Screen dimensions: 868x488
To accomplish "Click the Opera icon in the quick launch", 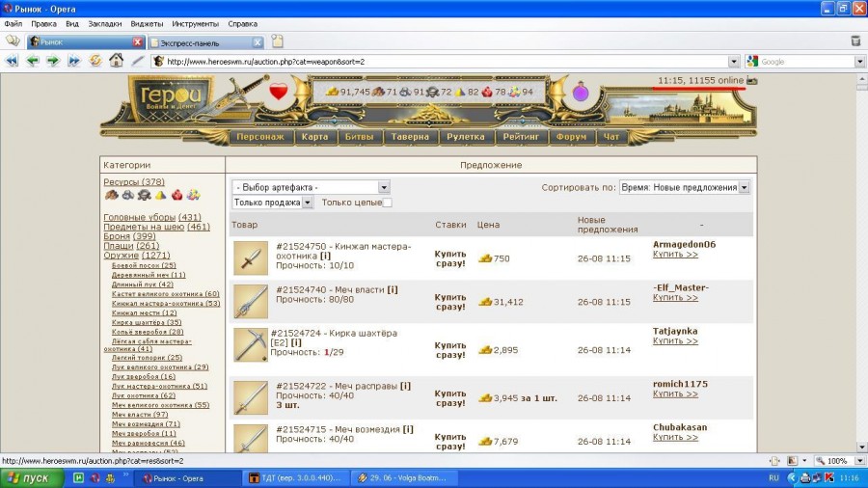I will click(x=95, y=478).
